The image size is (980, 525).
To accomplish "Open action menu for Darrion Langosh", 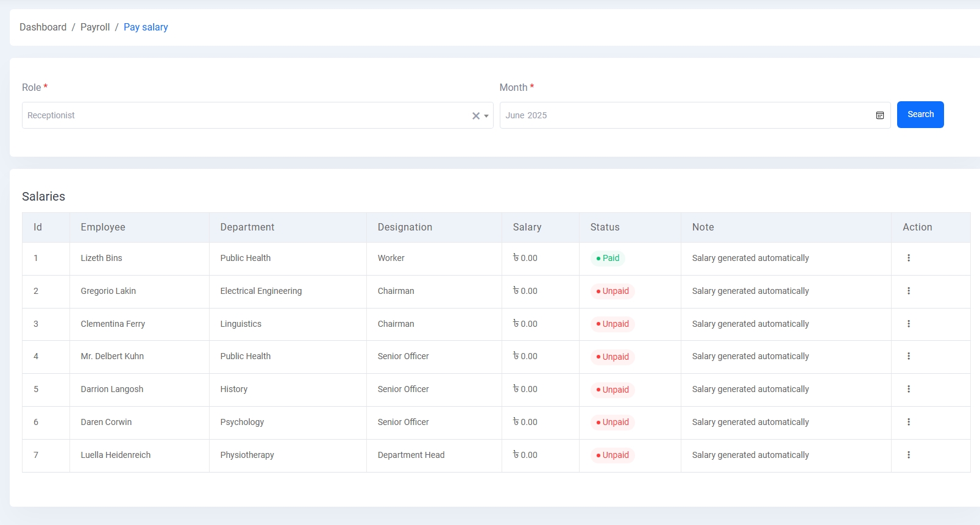I will pyautogui.click(x=908, y=389).
